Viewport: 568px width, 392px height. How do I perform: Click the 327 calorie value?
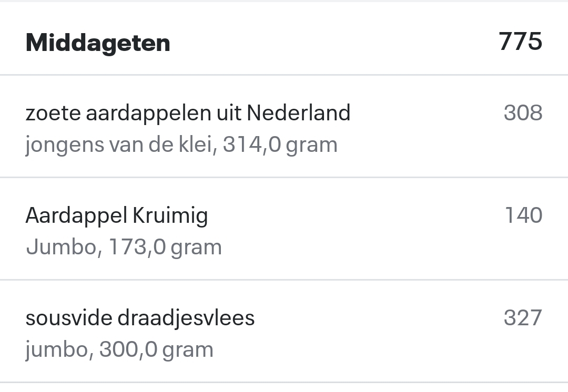pos(524,317)
